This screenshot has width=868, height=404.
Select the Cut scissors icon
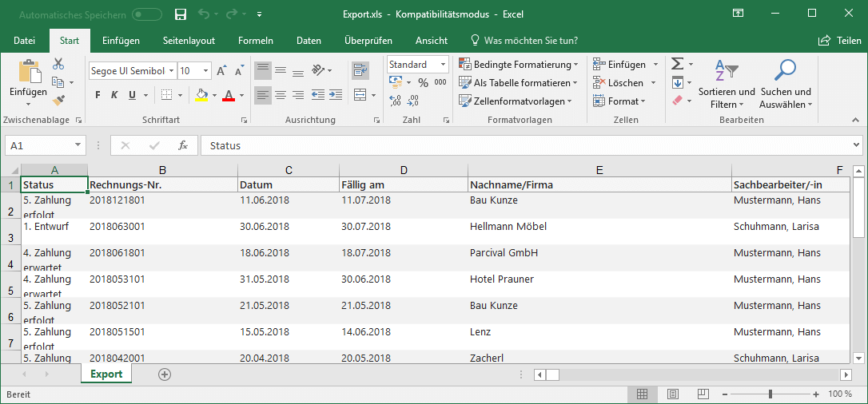click(x=58, y=64)
